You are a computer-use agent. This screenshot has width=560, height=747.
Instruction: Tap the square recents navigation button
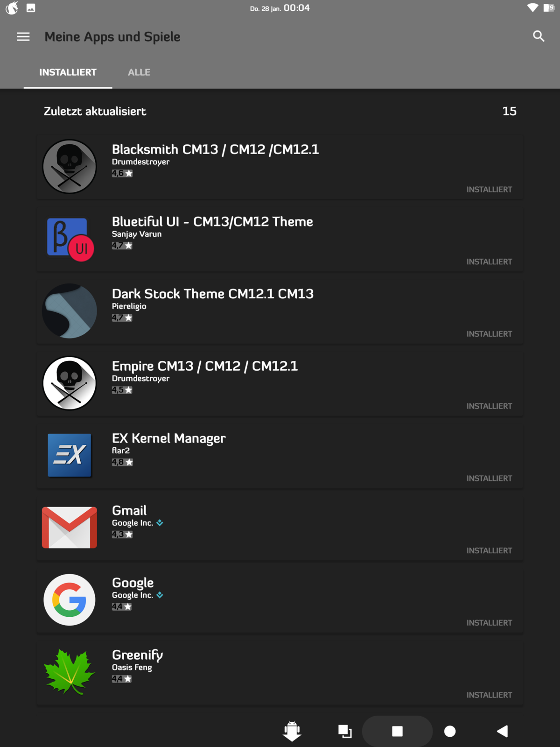pyautogui.click(x=397, y=731)
